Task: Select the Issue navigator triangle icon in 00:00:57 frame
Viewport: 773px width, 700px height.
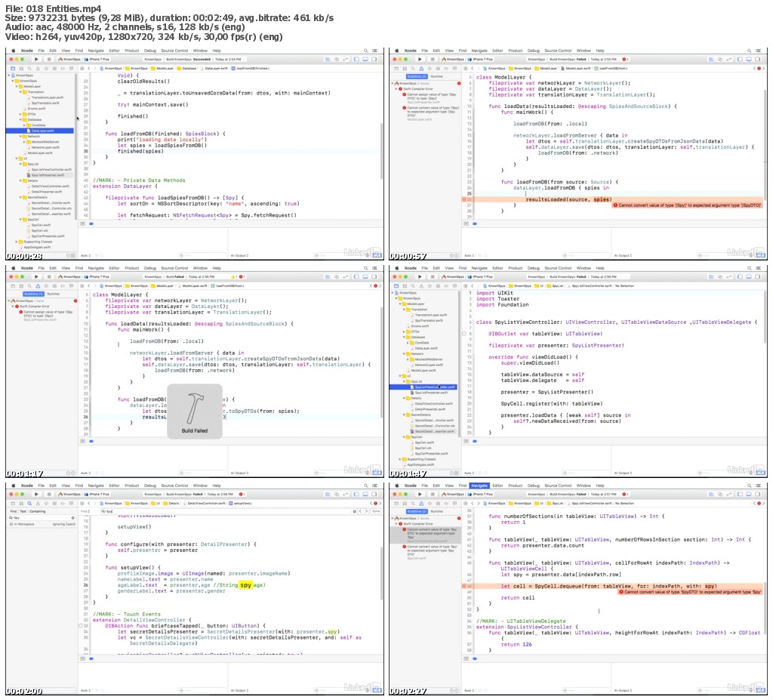Action: 421,68
